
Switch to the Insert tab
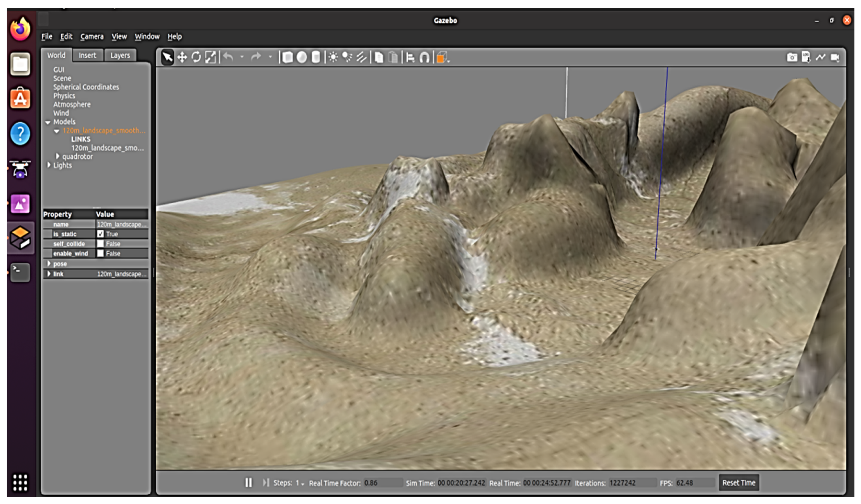87,55
